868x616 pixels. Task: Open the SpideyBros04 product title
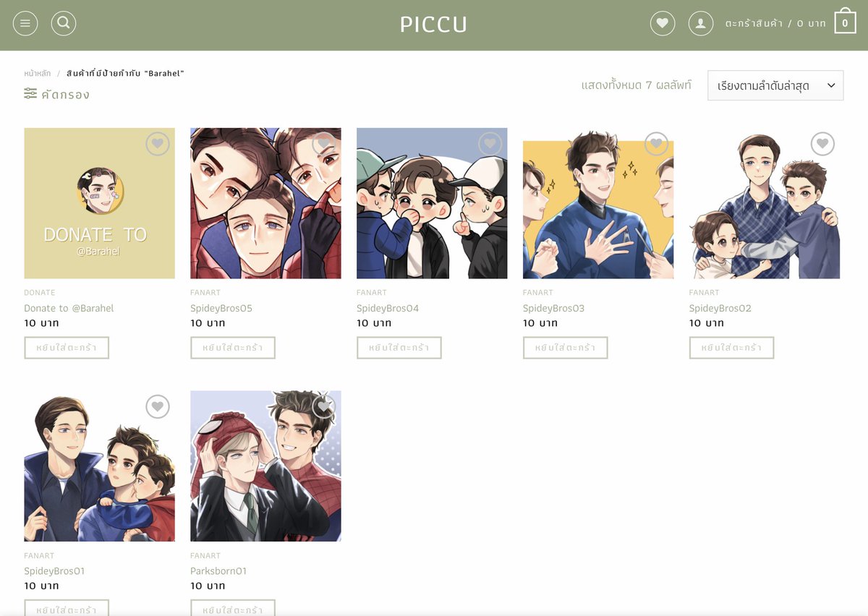388,308
